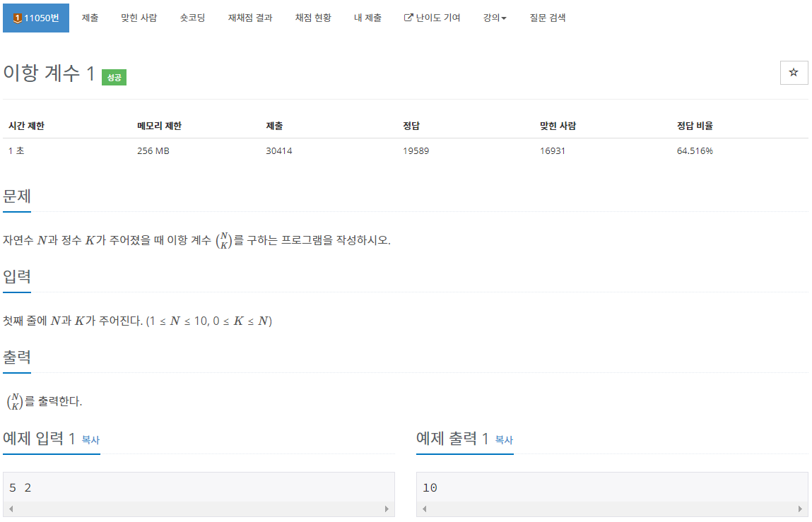Copy sample output via 복사 link
Viewport: 812px width, 522px height.
click(x=504, y=439)
